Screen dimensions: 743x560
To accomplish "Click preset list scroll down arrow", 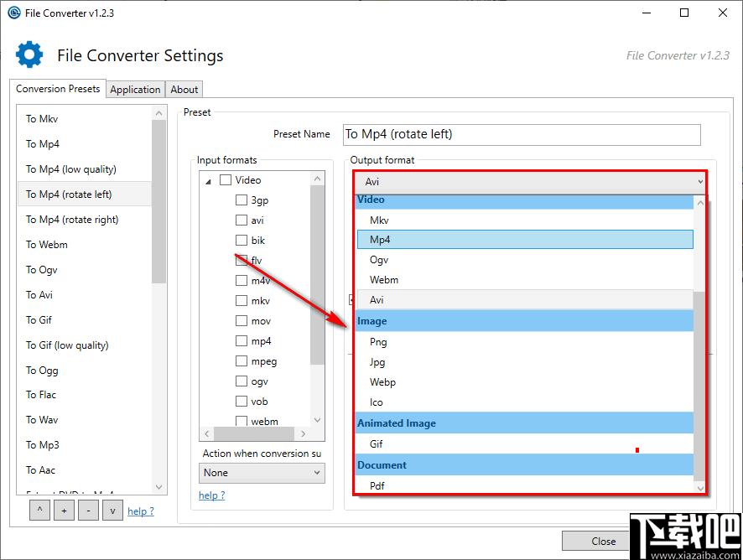I will tap(158, 487).
